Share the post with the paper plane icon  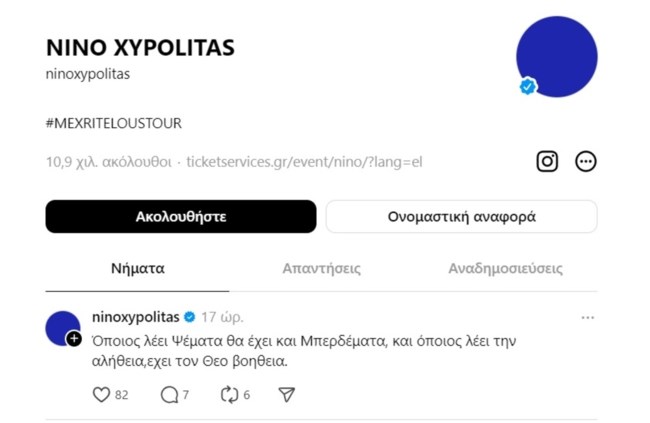[287, 395]
